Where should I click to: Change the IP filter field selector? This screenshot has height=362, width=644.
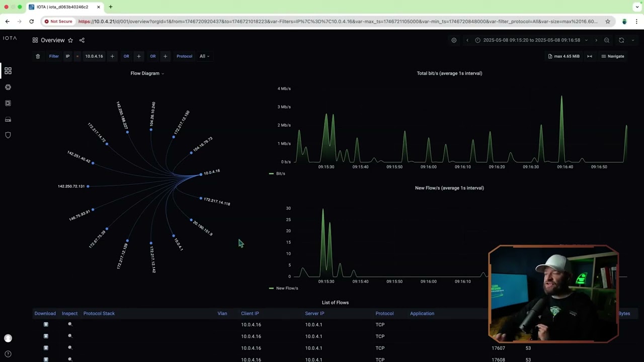click(67, 56)
